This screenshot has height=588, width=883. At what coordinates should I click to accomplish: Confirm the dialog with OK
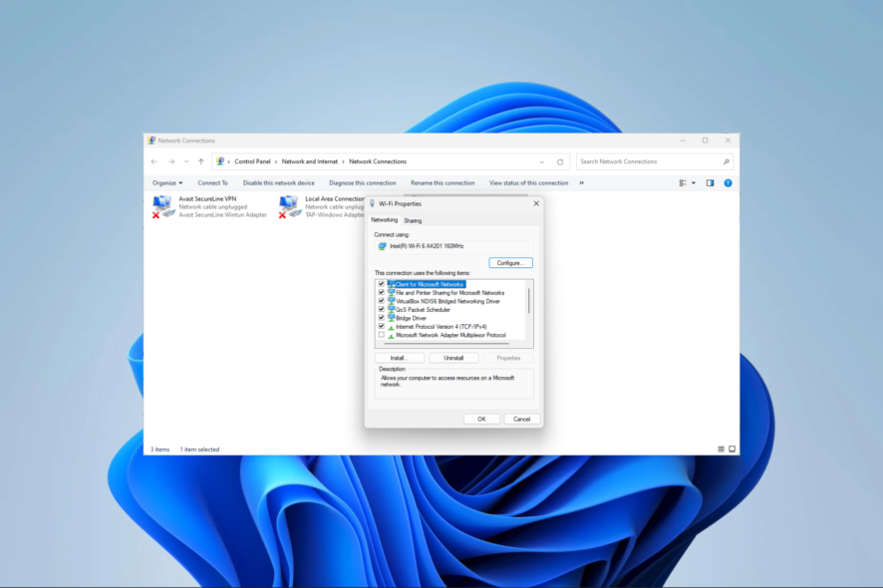pyautogui.click(x=481, y=419)
